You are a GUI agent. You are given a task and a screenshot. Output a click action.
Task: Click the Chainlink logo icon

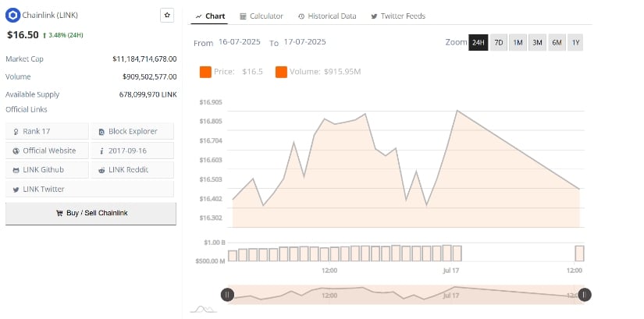pos(12,15)
